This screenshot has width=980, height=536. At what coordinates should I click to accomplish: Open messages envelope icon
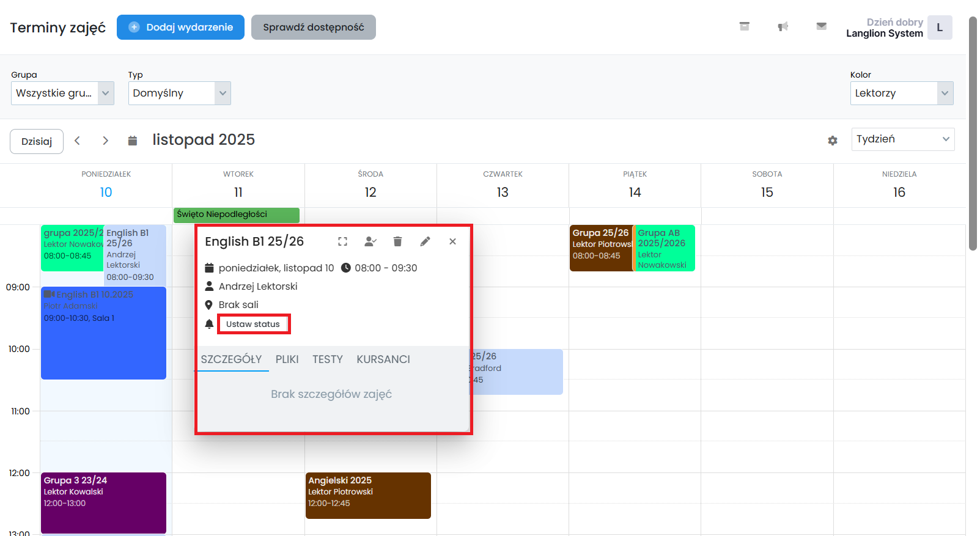point(821,26)
